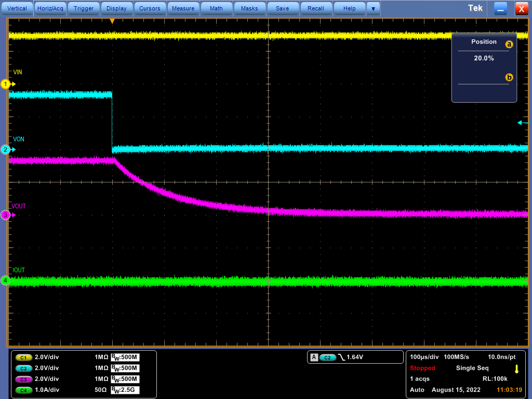Click the Cursors button
This screenshot has width=532, height=399.
(150, 8)
